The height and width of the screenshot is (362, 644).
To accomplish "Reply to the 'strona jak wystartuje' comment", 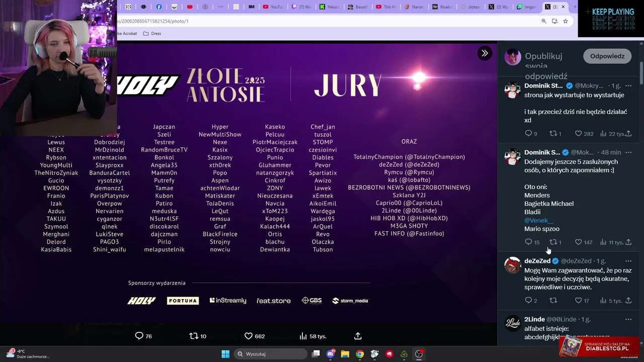I will point(531,134).
